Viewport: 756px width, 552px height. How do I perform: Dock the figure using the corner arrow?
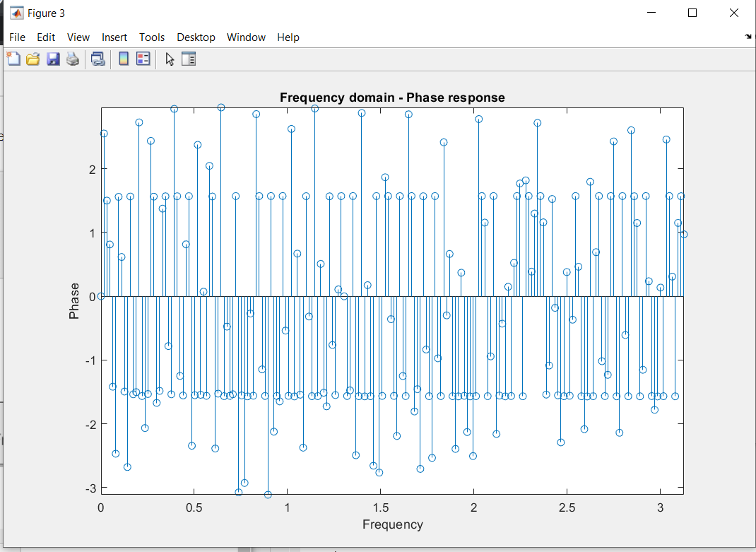pos(748,37)
